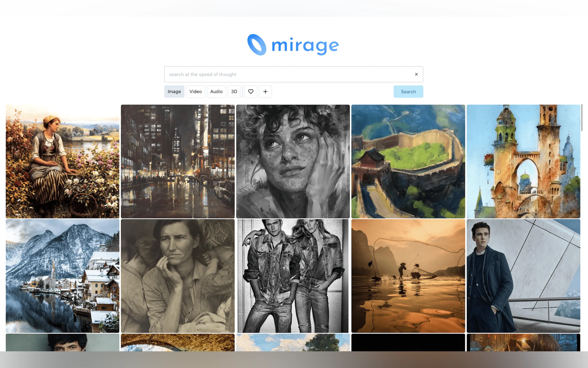Click the mirage logo

point(293,45)
